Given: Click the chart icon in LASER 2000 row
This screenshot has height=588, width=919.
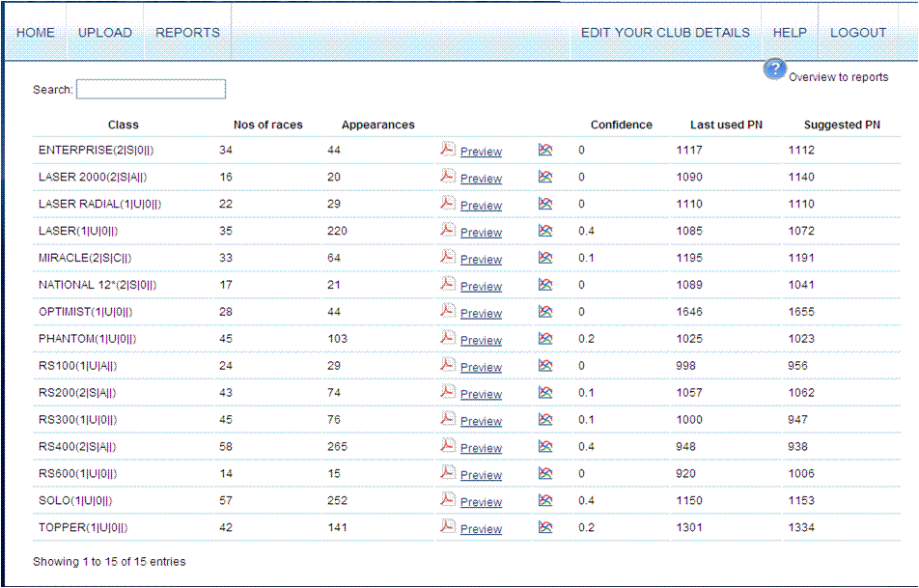Looking at the screenshot, I should pyautogui.click(x=545, y=177).
